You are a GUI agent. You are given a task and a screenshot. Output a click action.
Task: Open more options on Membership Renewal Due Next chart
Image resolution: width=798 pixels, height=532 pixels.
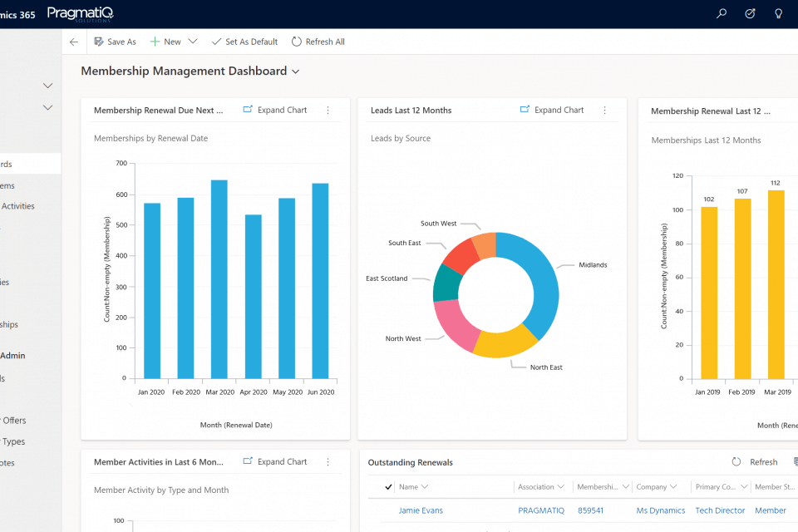(x=328, y=111)
